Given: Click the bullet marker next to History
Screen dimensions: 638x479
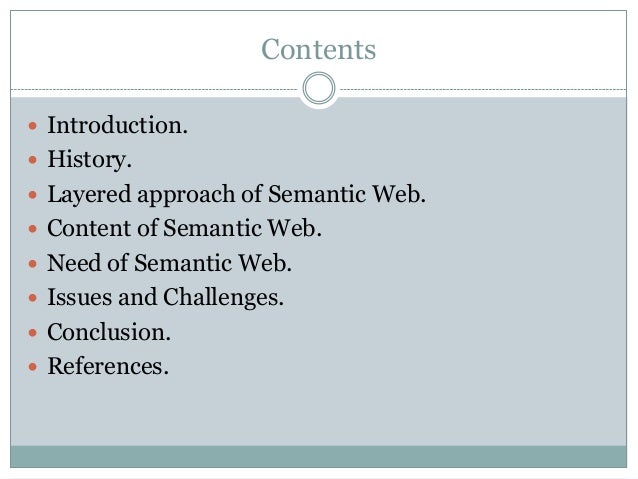Looking at the screenshot, I should point(32,162).
